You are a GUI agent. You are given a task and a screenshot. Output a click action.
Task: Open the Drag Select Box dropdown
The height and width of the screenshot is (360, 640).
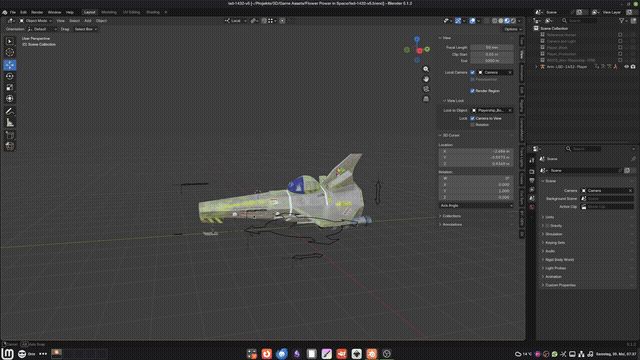[x=85, y=29]
